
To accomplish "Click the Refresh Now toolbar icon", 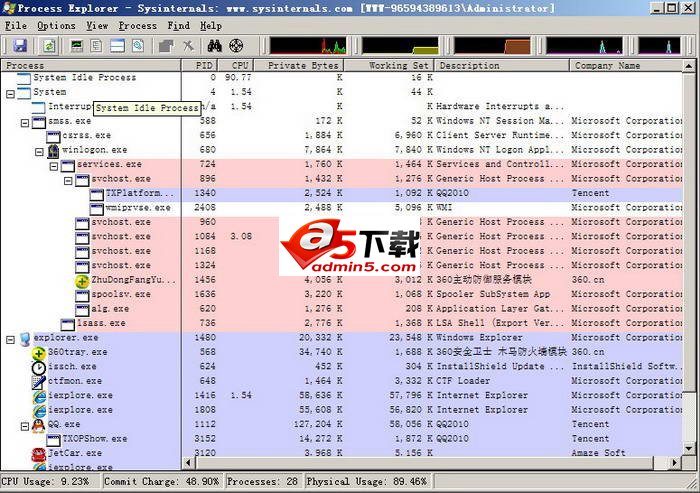I will (x=49, y=46).
